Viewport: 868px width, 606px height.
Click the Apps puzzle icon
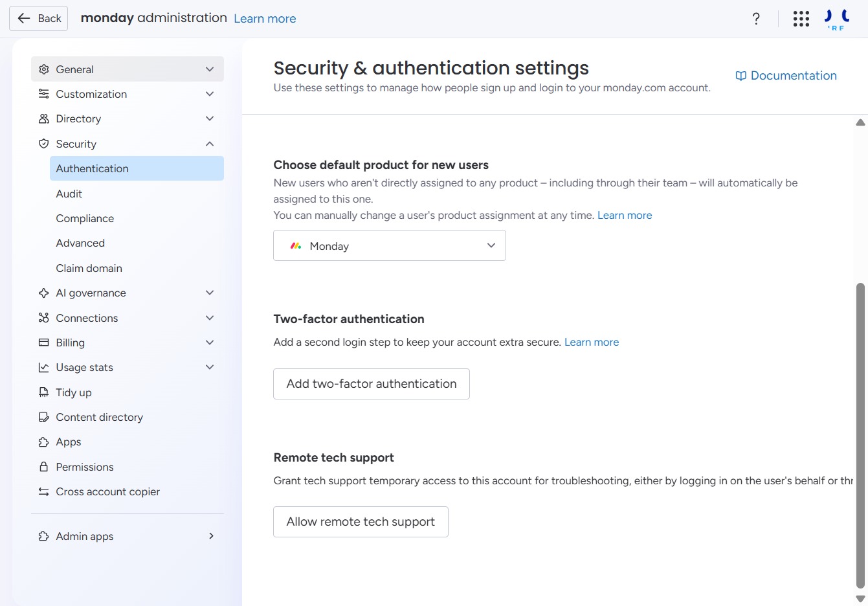point(44,442)
